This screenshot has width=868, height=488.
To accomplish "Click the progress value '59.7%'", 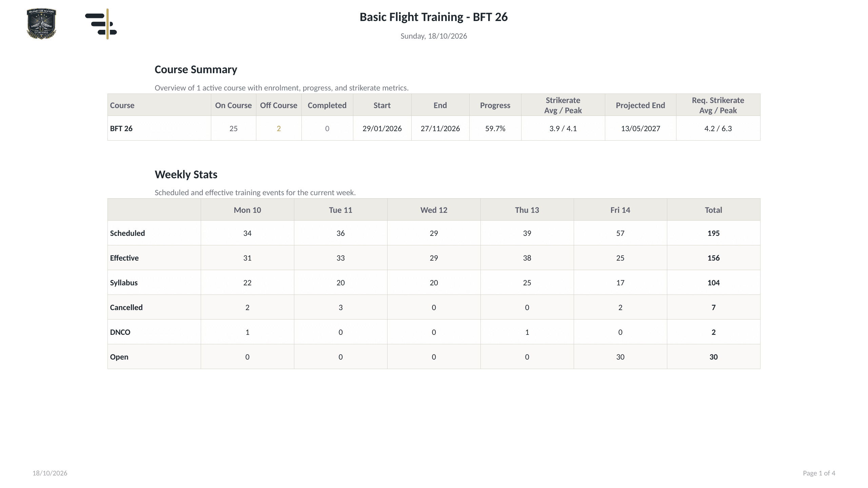I will (x=495, y=128).
